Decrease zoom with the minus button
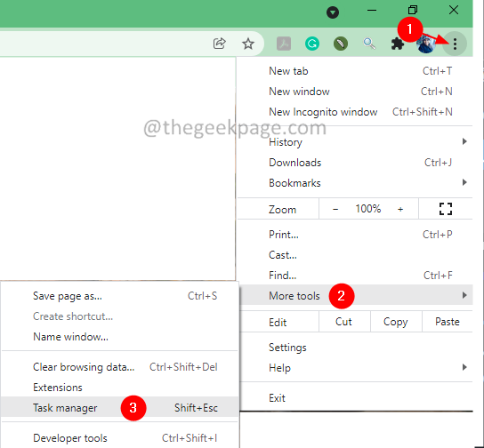The width and height of the screenshot is (484, 448). [x=335, y=209]
